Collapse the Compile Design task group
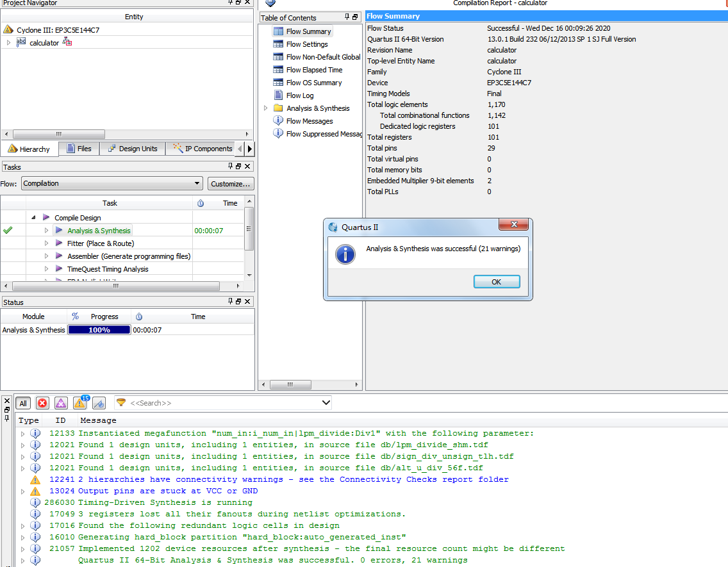Viewport: 728px width, 567px height. click(33, 218)
